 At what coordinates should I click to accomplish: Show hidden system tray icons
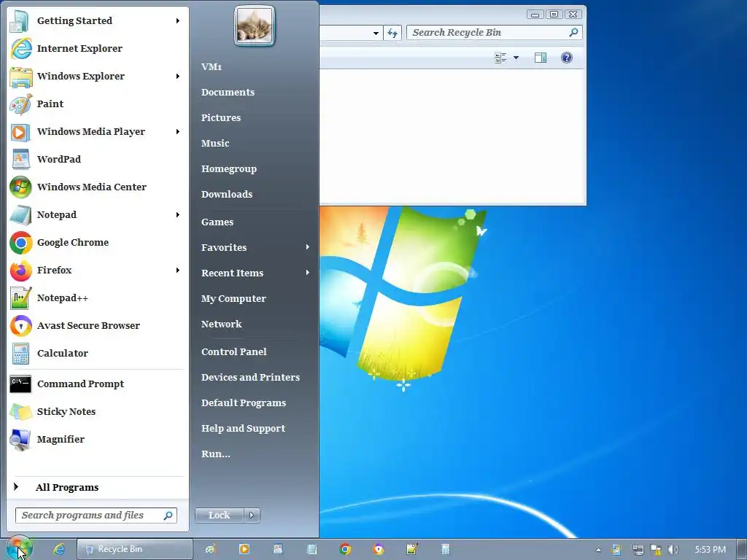click(598, 550)
